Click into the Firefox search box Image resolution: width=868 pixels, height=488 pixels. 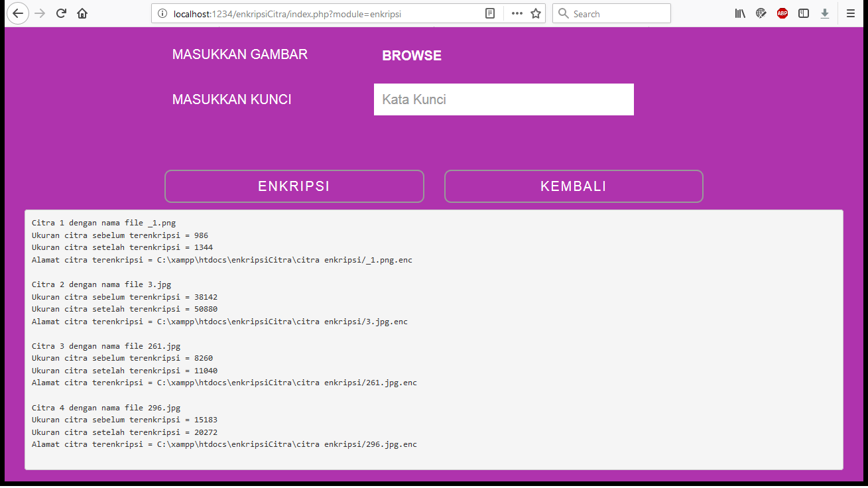(617, 13)
